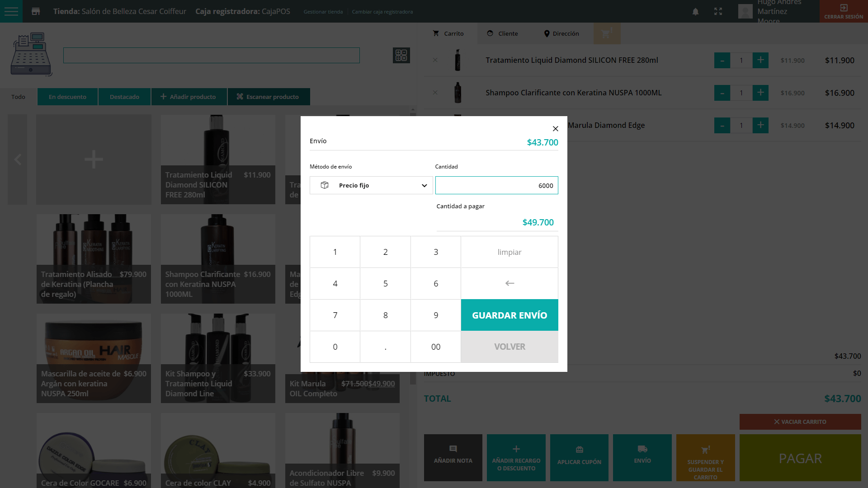868x488 pixels.
Task: Select the Todo category tab
Action: pyautogui.click(x=18, y=97)
